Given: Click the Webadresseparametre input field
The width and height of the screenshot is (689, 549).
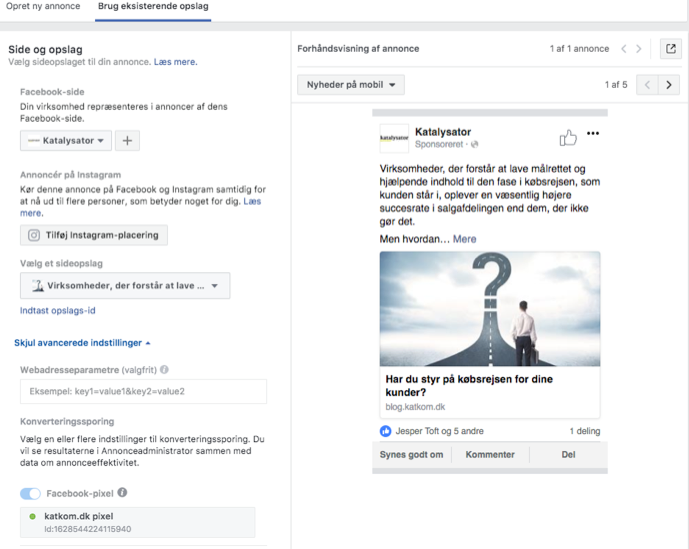Looking at the screenshot, I should coord(143,392).
